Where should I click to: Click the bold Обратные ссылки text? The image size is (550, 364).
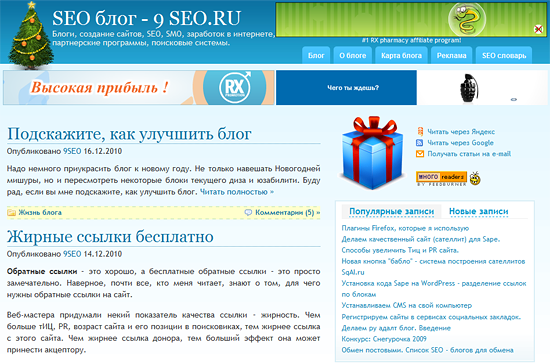click(42, 271)
